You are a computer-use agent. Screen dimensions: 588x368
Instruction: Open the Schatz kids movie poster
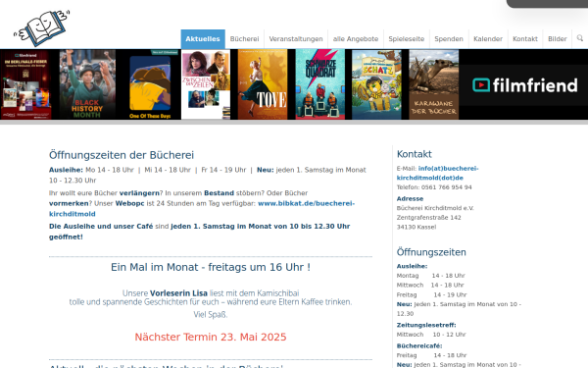click(376, 84)
